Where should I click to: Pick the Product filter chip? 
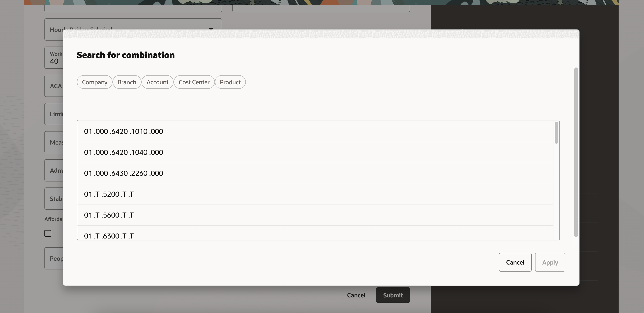pyautogui.click(x=230, y=82)
